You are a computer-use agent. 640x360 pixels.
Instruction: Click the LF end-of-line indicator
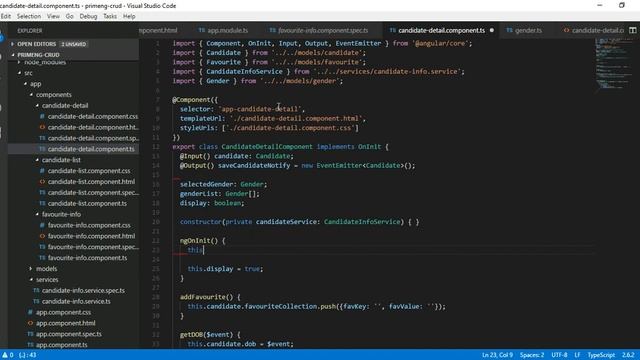[x=577, y=355]
